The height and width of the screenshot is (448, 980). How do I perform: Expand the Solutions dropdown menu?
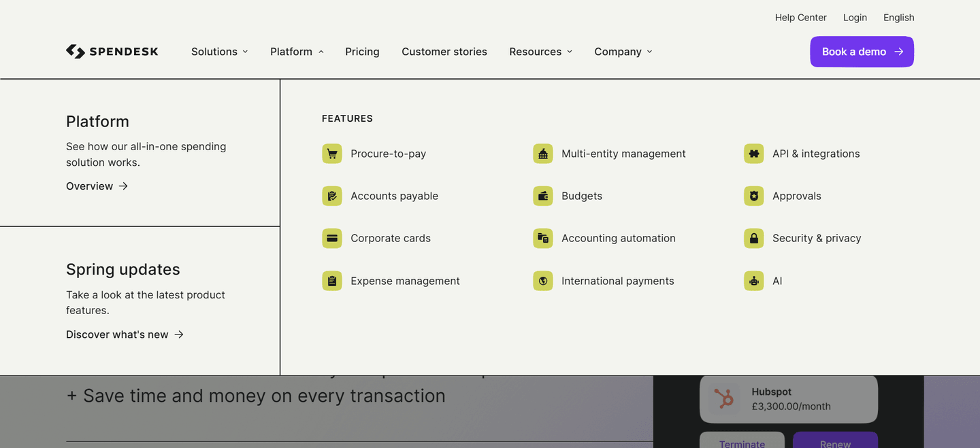coord(219,52)
